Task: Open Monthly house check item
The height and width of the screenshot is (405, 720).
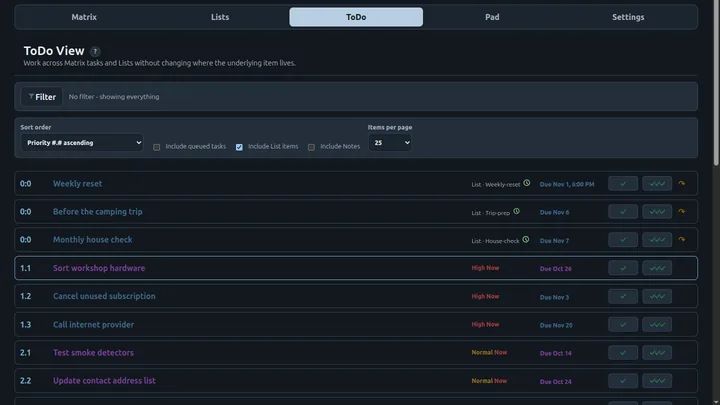Action: pos(92,240)
